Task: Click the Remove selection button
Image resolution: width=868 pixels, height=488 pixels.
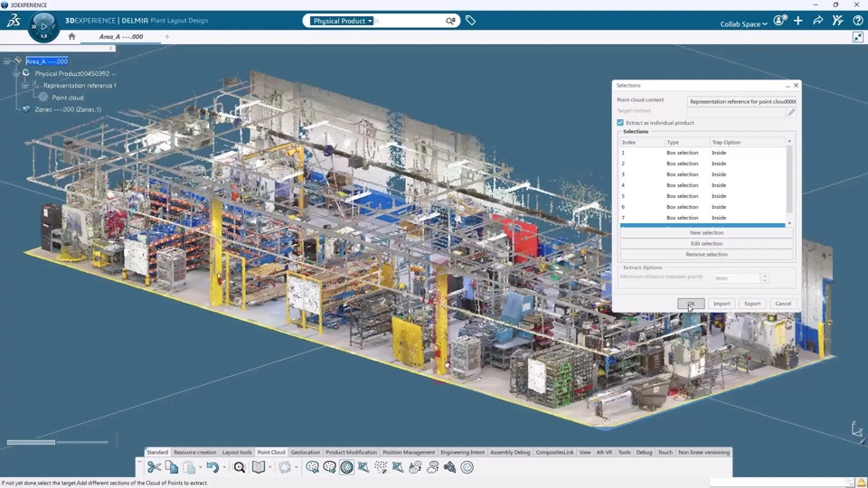Action: 706,255
